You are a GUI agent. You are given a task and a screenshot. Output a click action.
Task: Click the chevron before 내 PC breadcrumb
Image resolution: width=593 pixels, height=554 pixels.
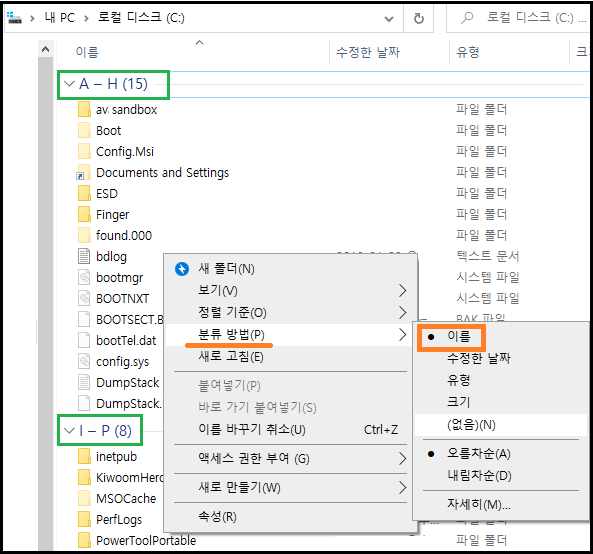[x=33, y=18]
